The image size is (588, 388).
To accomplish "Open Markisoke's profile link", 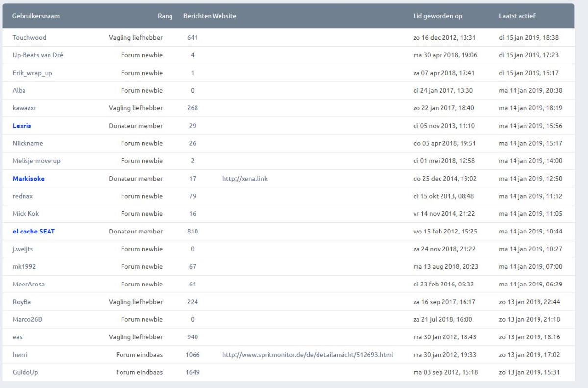I will 28,179.
